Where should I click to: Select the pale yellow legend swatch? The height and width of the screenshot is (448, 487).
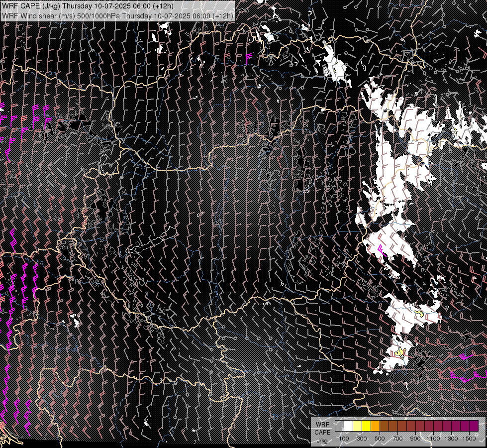tap(358, 426)
